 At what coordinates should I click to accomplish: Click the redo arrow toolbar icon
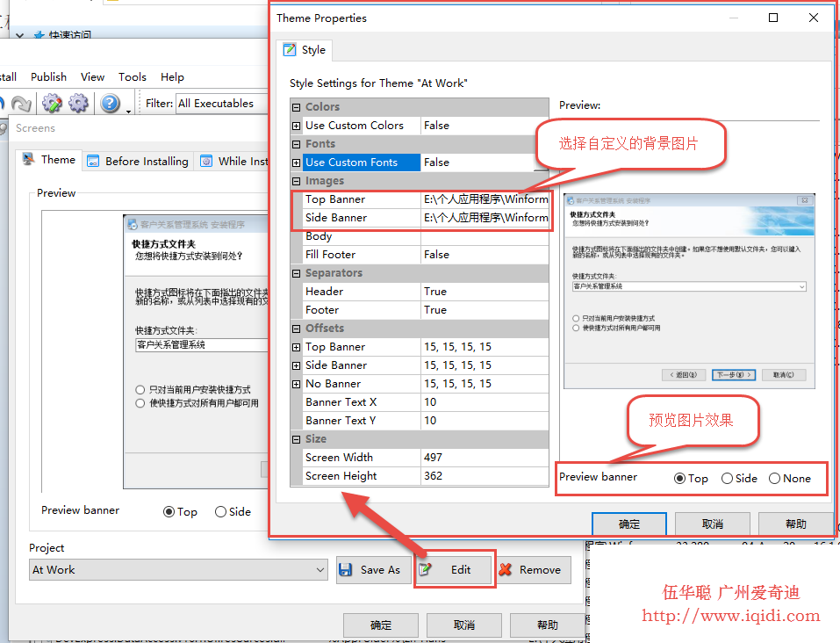click(21, 103)
